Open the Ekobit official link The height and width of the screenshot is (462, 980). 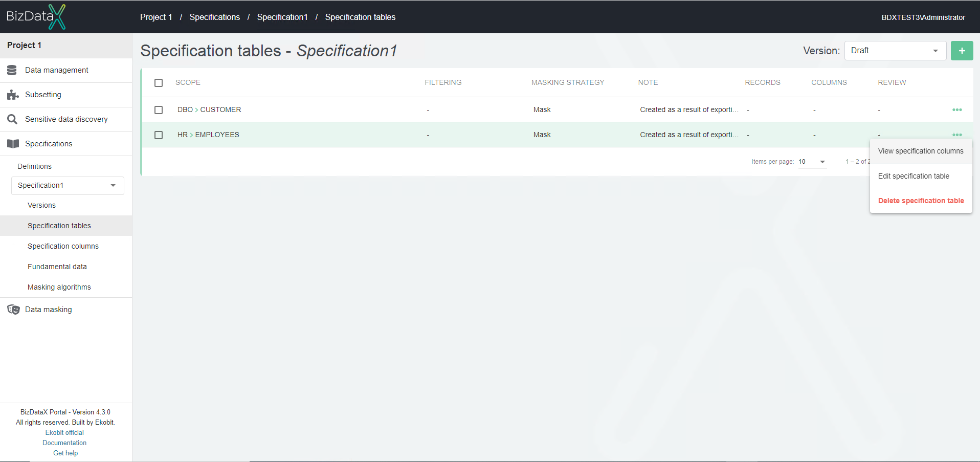click(x=64, y=432)
